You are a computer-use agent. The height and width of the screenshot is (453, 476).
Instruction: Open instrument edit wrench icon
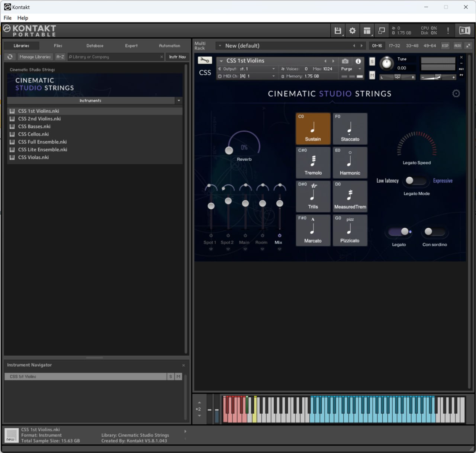coord(205,60)
